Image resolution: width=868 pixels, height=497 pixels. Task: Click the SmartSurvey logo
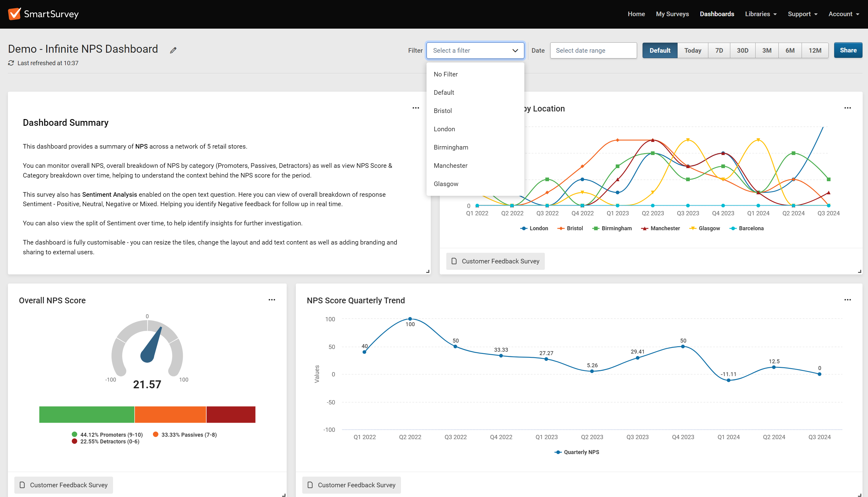pyautogui.click(x=43, y=14)
